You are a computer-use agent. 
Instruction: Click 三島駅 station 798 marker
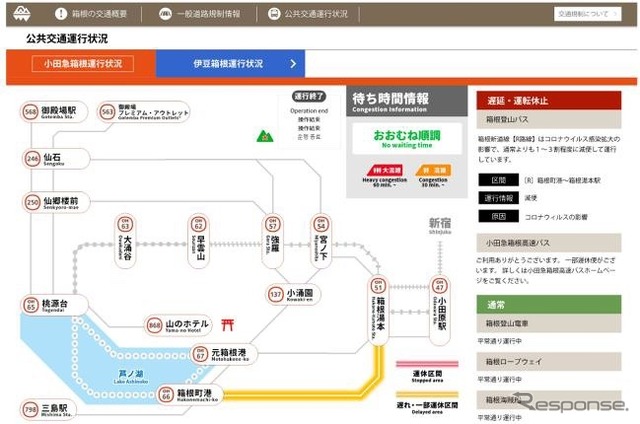point(48,409)
